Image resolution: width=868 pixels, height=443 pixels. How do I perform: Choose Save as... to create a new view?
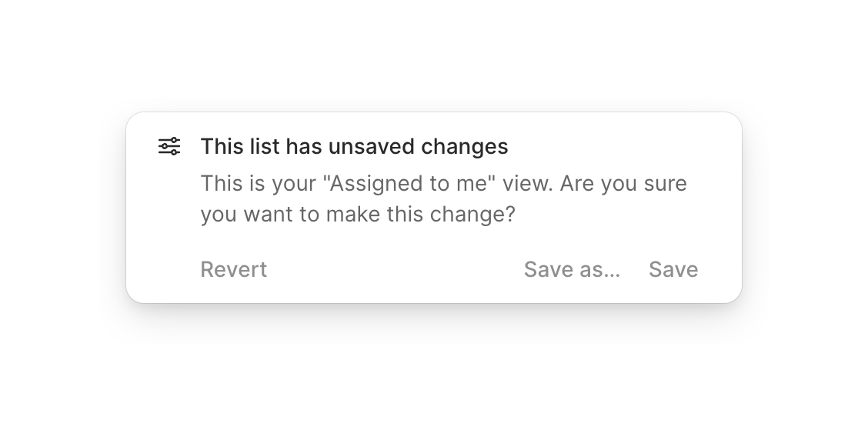(572, 269)
